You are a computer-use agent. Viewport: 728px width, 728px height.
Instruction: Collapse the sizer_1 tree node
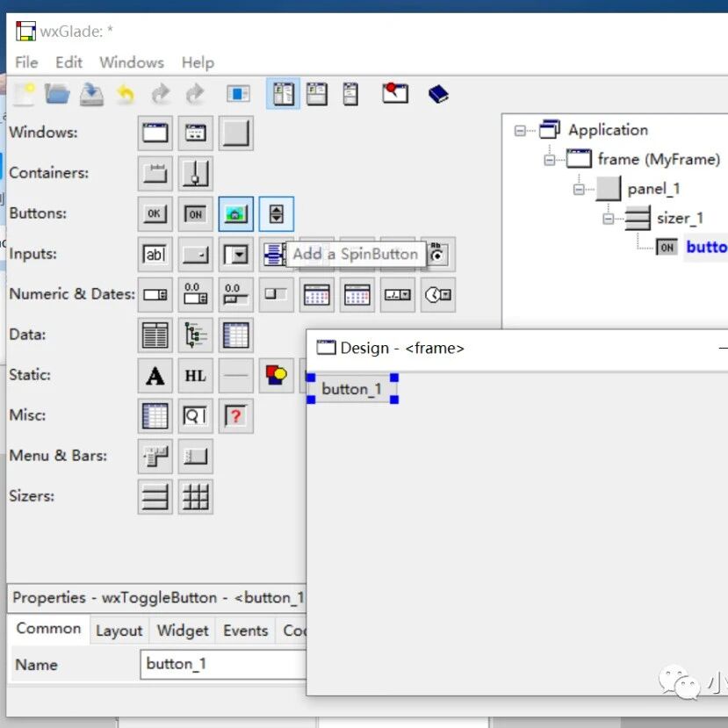[608, 219]
